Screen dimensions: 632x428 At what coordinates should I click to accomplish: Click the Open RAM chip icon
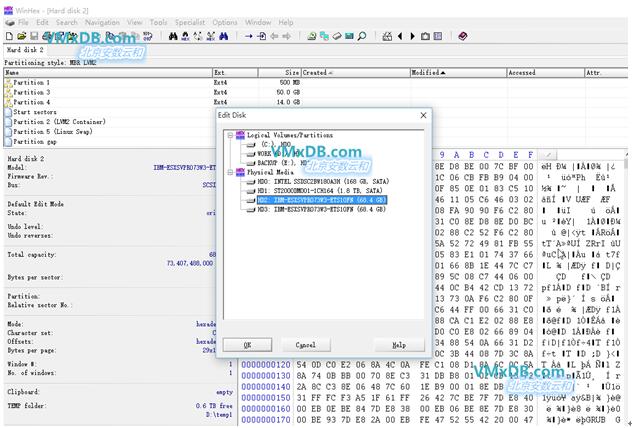[x=349, y=36]
